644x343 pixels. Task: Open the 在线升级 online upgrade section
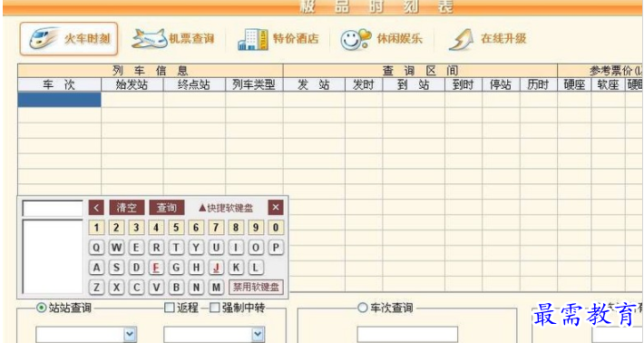pos(487,39)
